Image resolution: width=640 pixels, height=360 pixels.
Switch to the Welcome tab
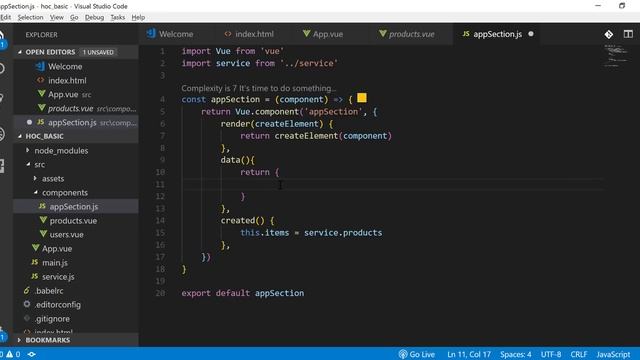(x=176, y=34)
